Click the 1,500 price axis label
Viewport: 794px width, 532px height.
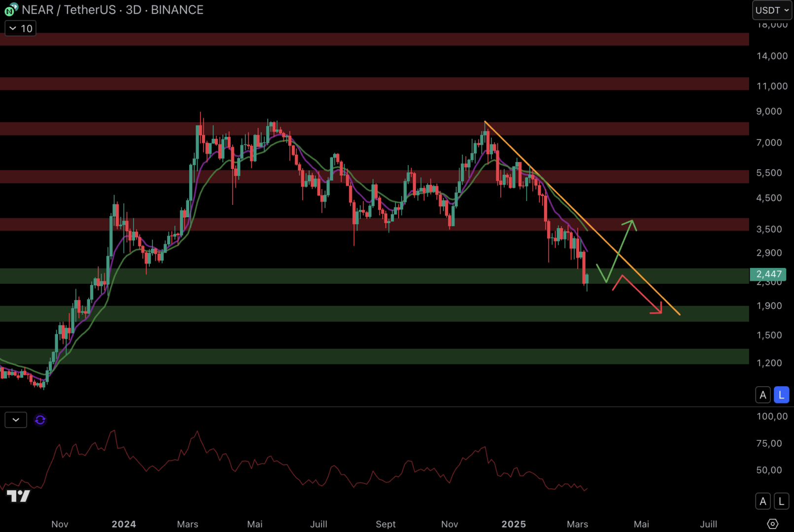pyautogui.click(x=769, y=335)
